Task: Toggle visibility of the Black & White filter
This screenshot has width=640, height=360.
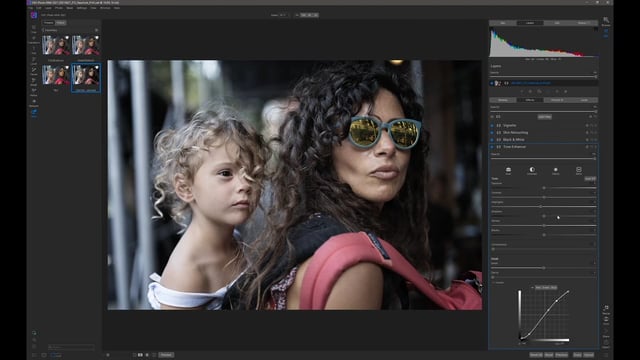Action: [492, 140]
